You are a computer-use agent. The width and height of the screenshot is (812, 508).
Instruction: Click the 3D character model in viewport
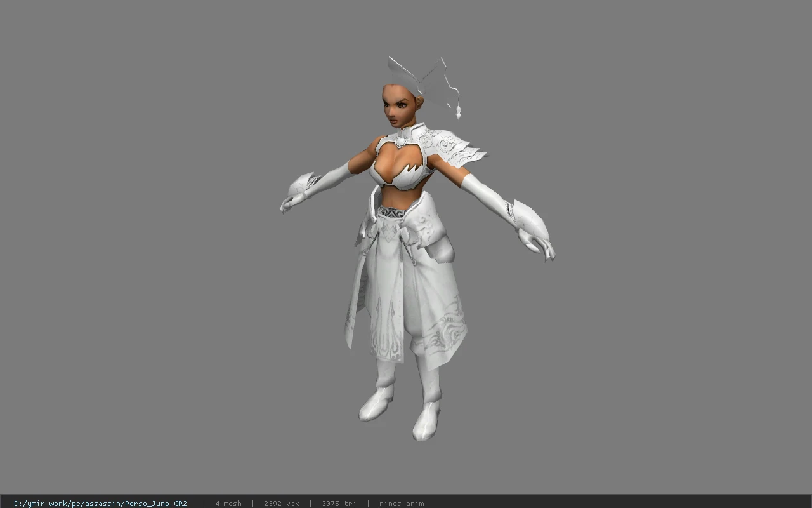pyautogui.click(x=417, y=249)
